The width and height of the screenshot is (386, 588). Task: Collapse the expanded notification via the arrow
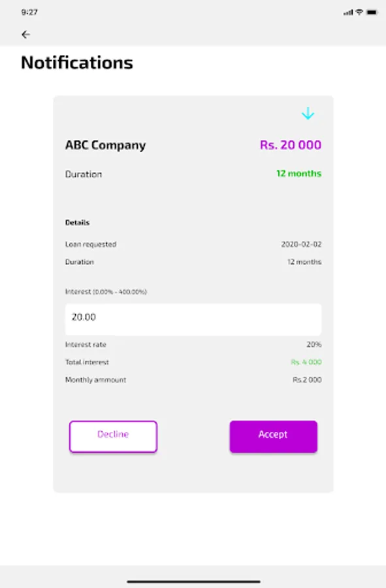pyautogui.click(x=308, y=113)
